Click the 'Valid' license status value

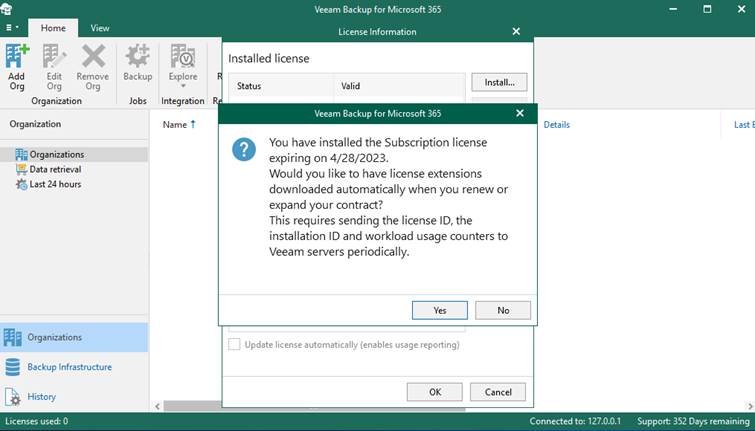(351, 86)
